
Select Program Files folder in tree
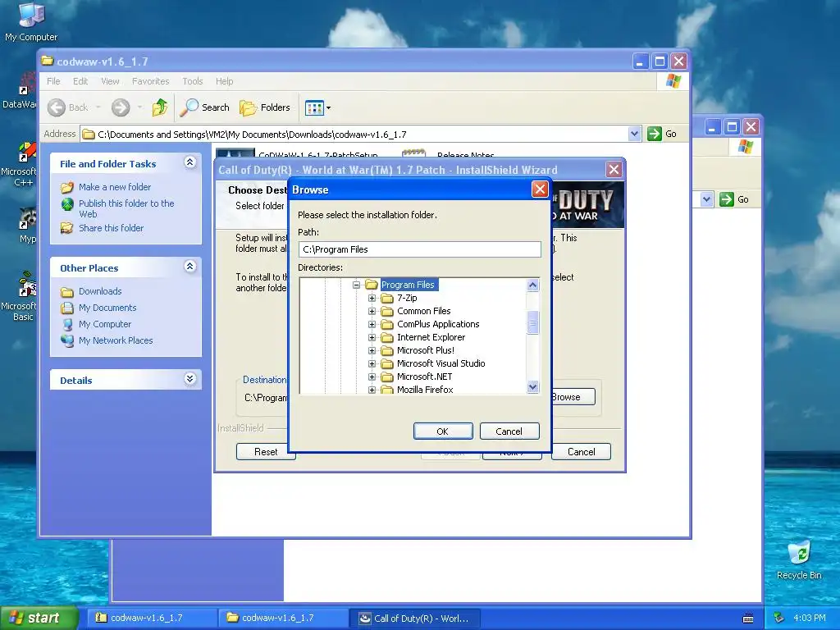(408, 285)
